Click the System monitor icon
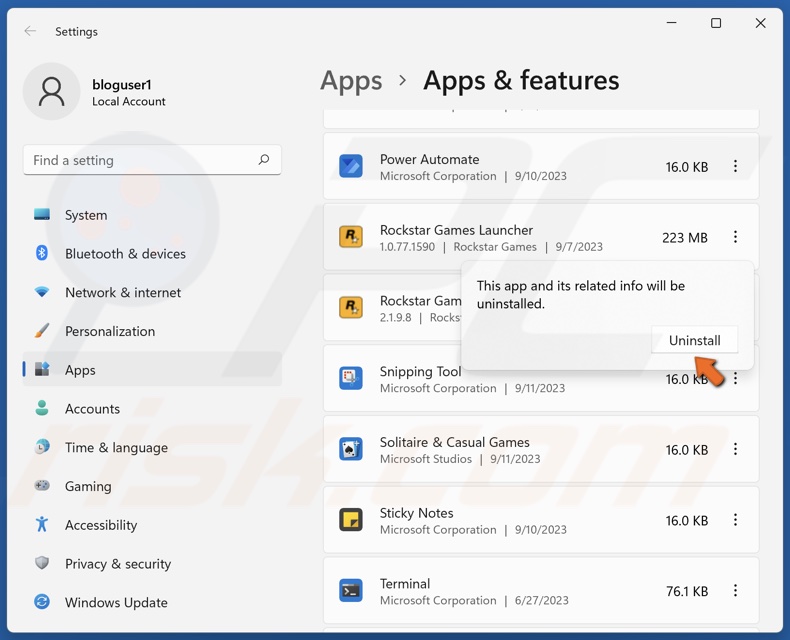Screen dimensions: 790x640 pyautogui.click(x=42, y=214)
